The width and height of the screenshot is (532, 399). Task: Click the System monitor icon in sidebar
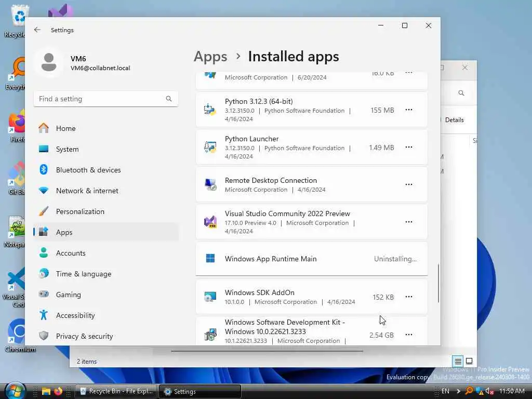click(x=44, y=149)
